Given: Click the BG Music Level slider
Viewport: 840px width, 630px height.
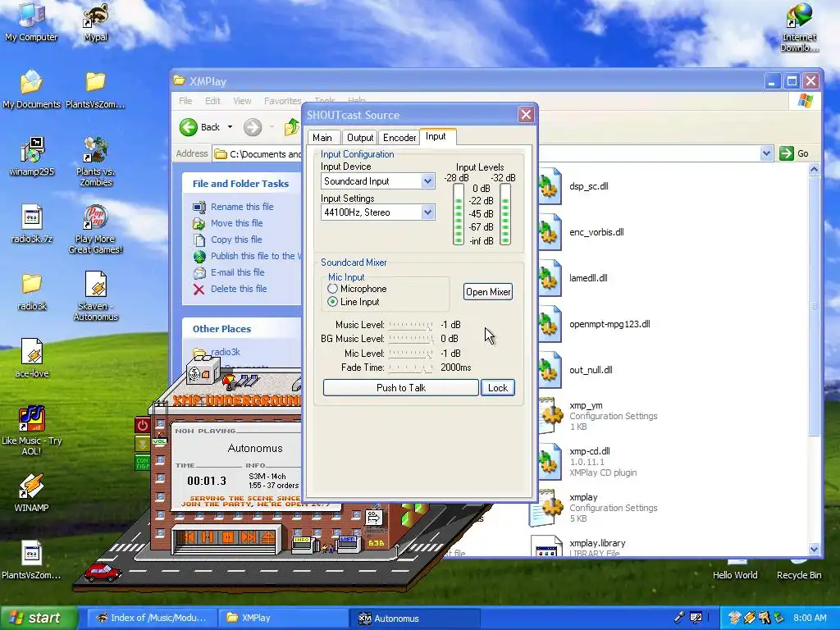Looking at the screenshot, I should tap(410, 339).
